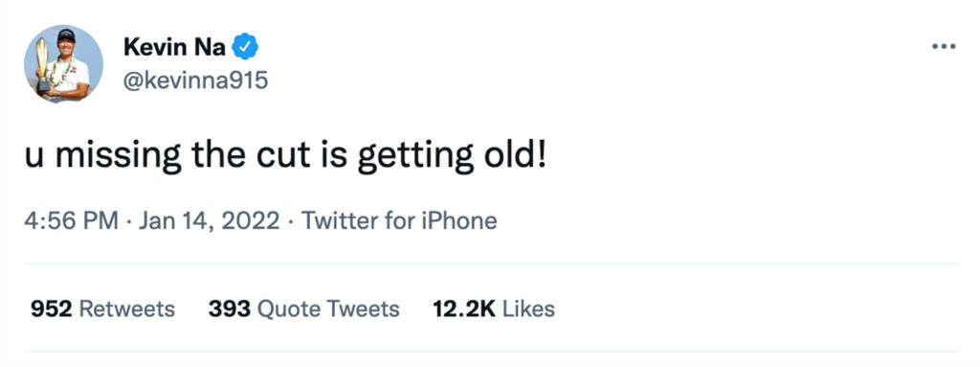Image resolution: width=980 pixels, height=367 pixels.
Task: Click the 12.2K like count number
Action: pyautogui.click(x=464, y=309)
